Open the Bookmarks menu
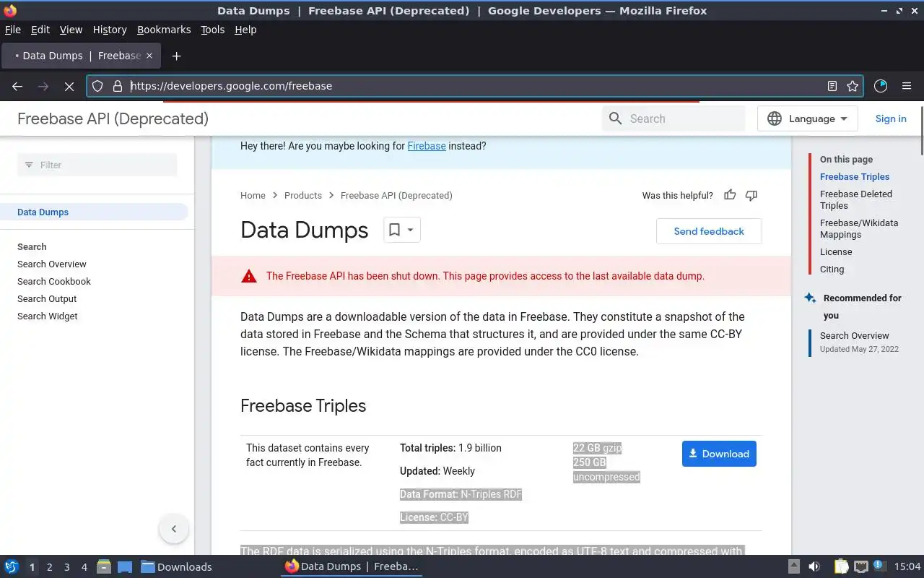 tap(164, 30)
